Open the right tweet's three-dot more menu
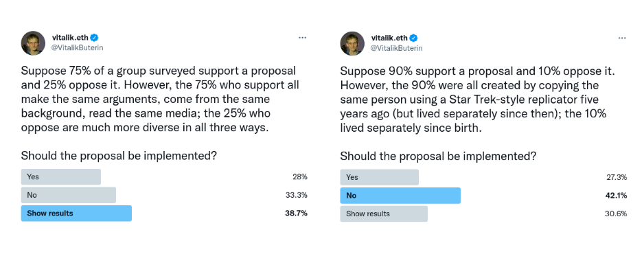This screenshot has height=254, width=644. tap(622, 37)
